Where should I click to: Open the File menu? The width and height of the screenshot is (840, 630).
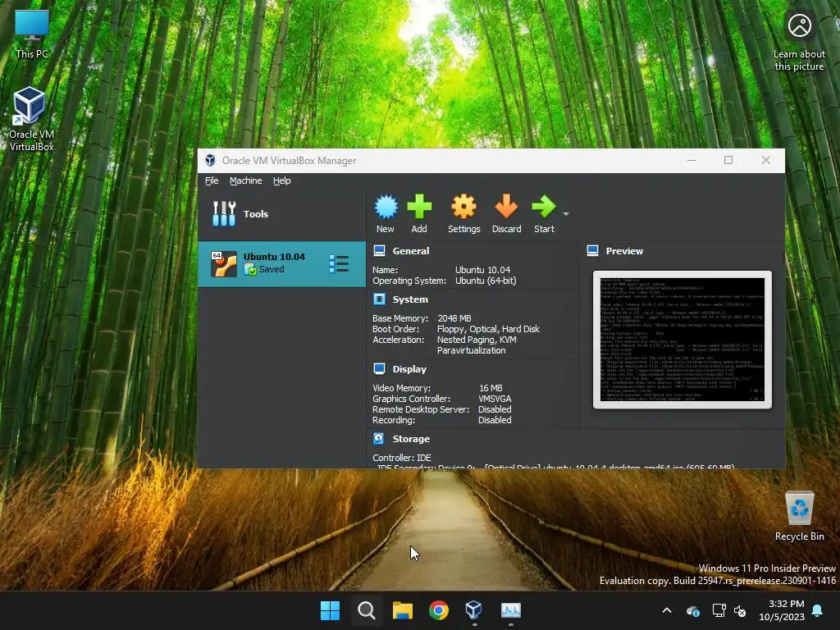click(212, 180)
